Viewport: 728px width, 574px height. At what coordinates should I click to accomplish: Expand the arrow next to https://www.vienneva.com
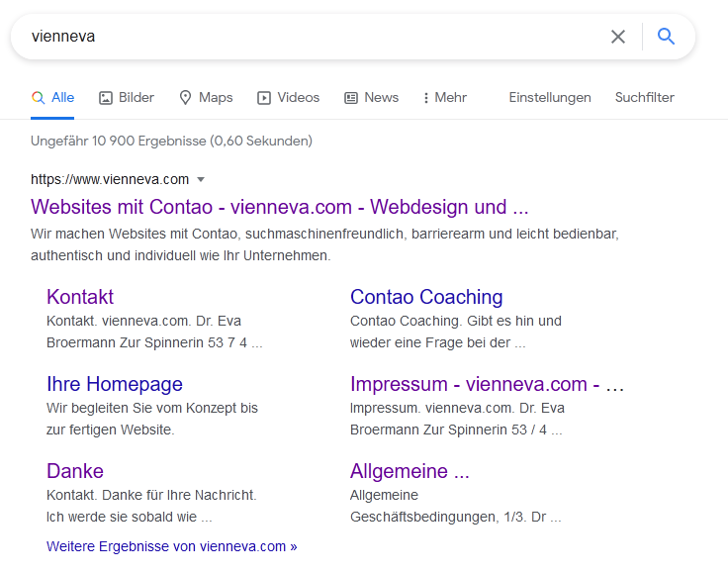(201, 180)
